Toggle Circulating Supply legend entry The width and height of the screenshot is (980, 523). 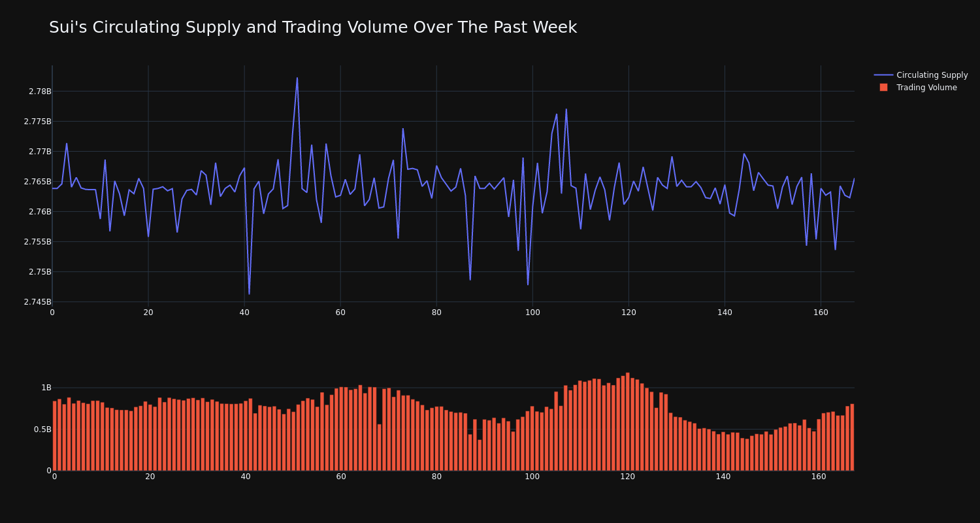921,75
